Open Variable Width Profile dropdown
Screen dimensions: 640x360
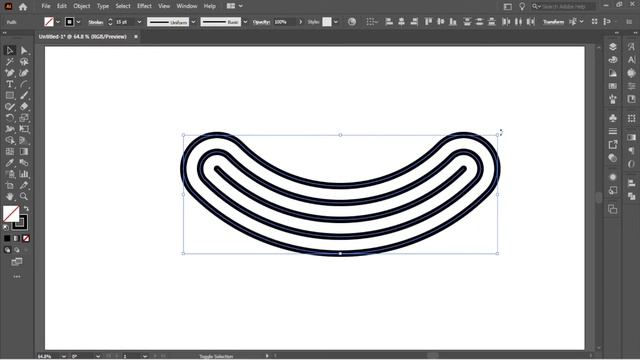[x=193, y=22]
